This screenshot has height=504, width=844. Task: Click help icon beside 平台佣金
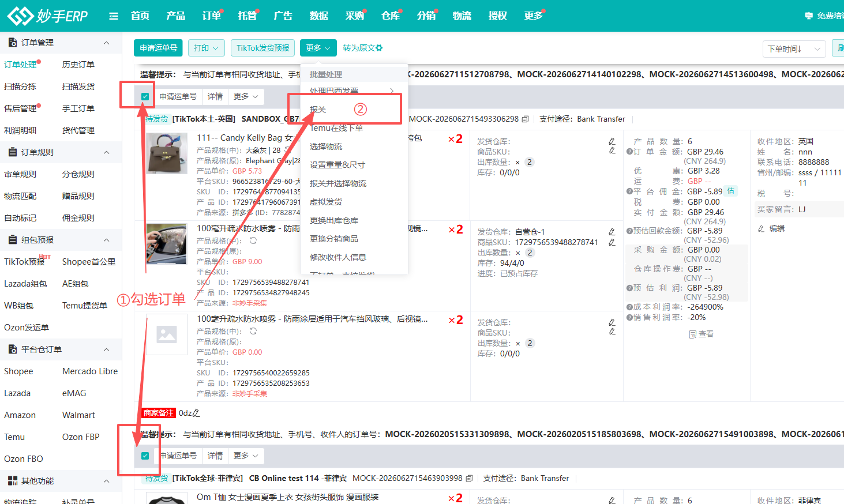tap(629, 191)
